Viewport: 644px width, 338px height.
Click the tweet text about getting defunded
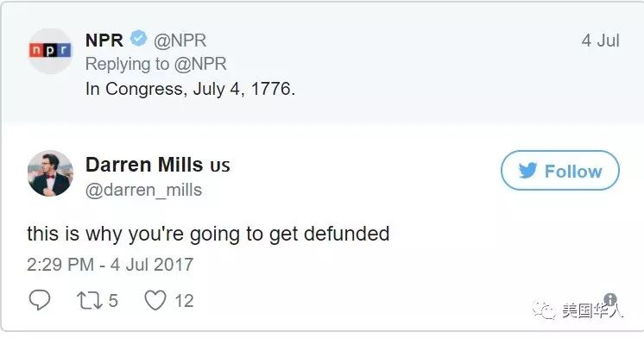208,235
